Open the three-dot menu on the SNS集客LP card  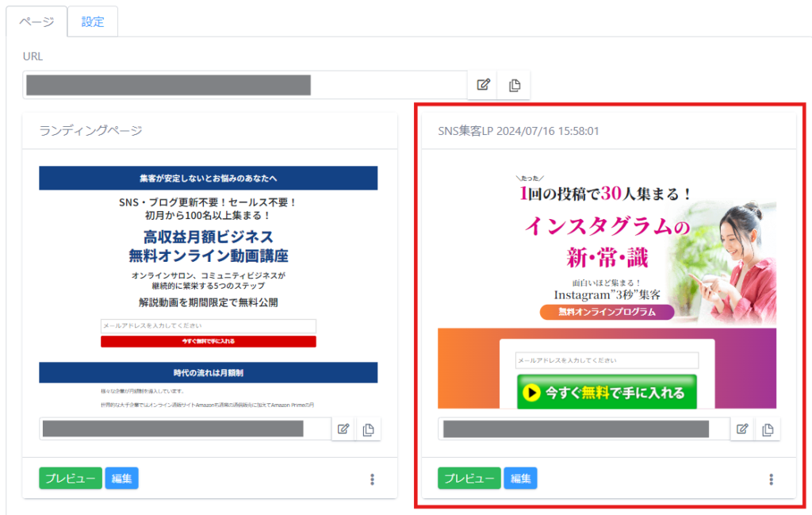(771, 478)
